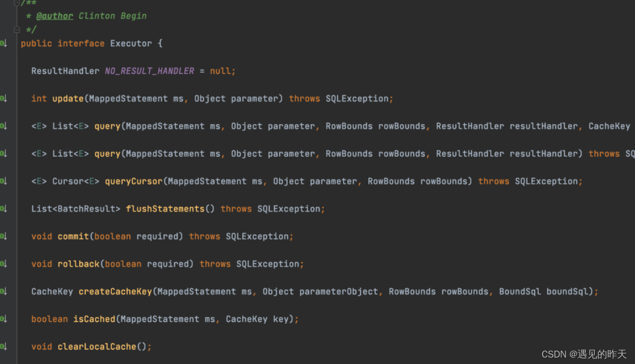This screenshot has width=635, height=364.
Task: Click the key parameter in isCached
Action: click(281, 319)
